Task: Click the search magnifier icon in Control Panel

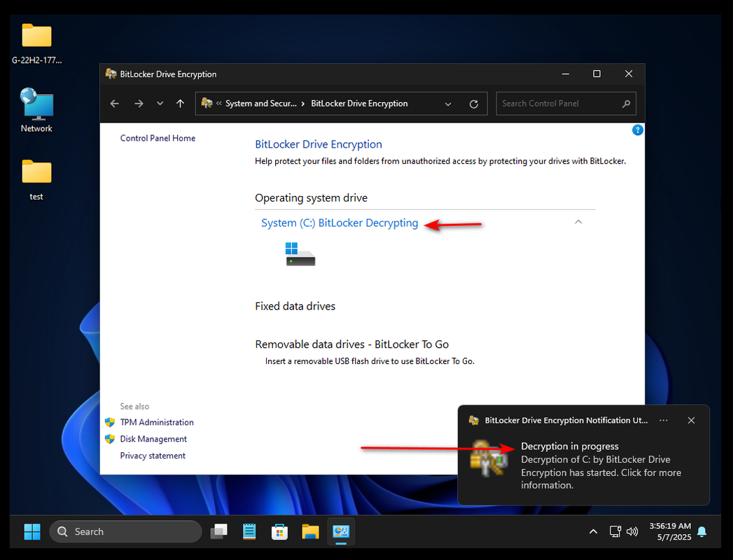Action: pos(626,104)
